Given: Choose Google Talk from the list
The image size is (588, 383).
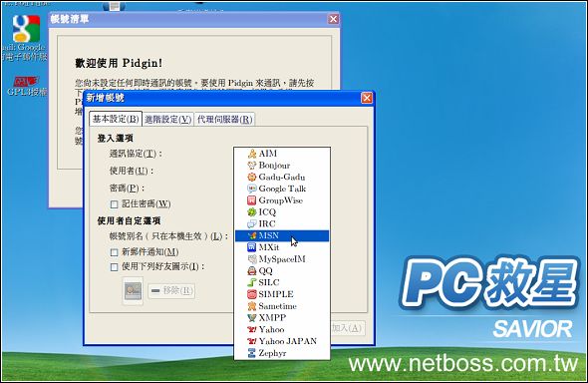Looking at the screenshot, I should pyautogui.click(x=282, y=189).
